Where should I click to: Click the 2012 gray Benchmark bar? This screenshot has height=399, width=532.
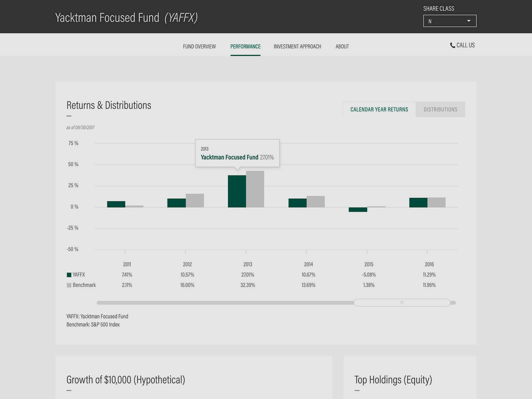point(195,201)
